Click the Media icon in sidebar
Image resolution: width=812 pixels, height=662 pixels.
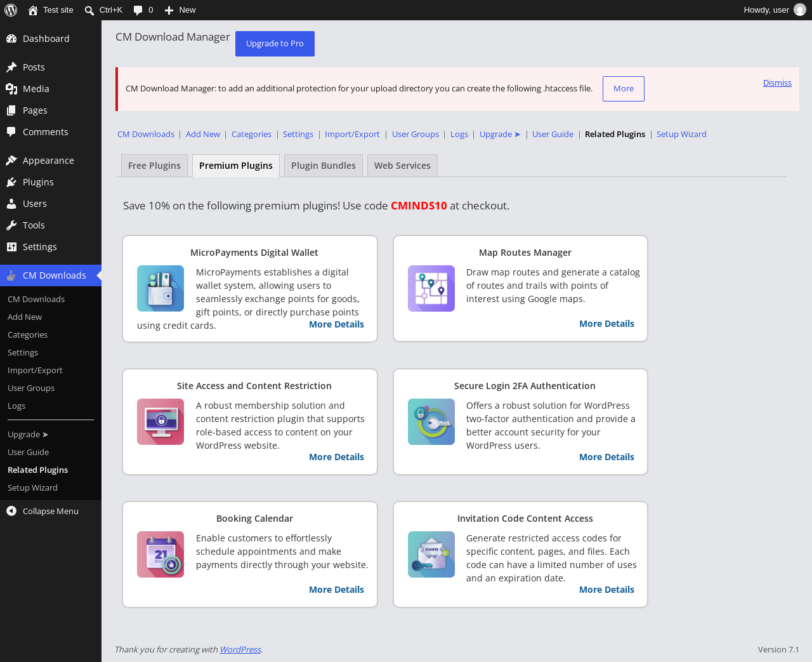(x=11, y=89)
